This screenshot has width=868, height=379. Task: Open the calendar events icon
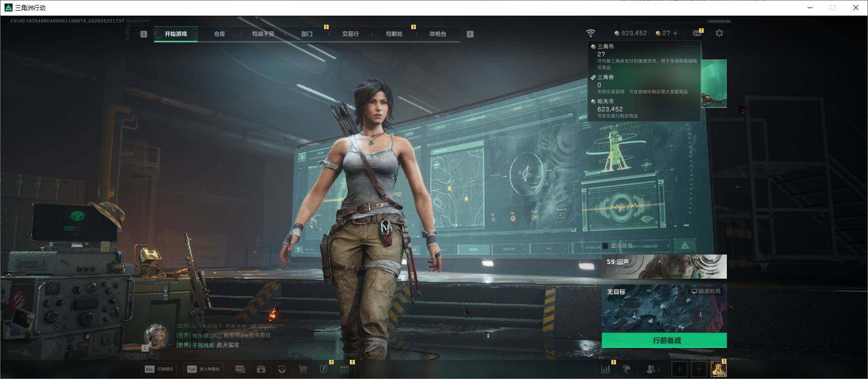(x=344, y=369)
